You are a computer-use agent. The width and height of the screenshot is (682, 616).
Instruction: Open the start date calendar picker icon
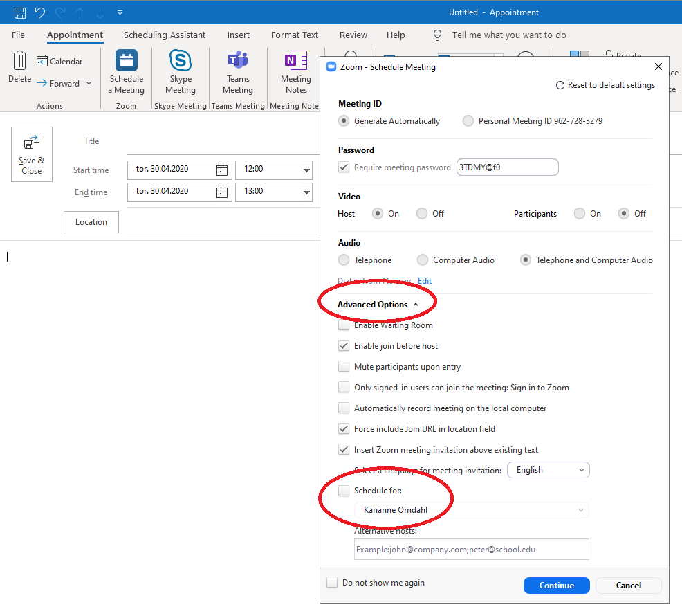(222, 170)
